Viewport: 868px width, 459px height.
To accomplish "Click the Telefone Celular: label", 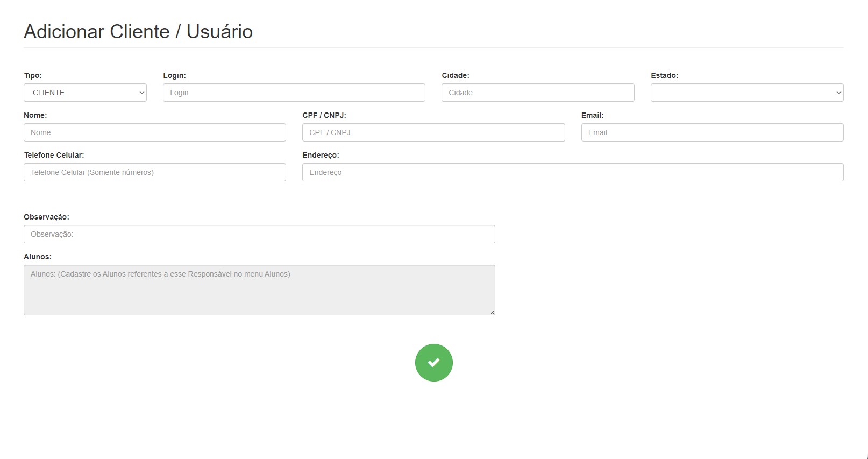I will coord(54,155).
